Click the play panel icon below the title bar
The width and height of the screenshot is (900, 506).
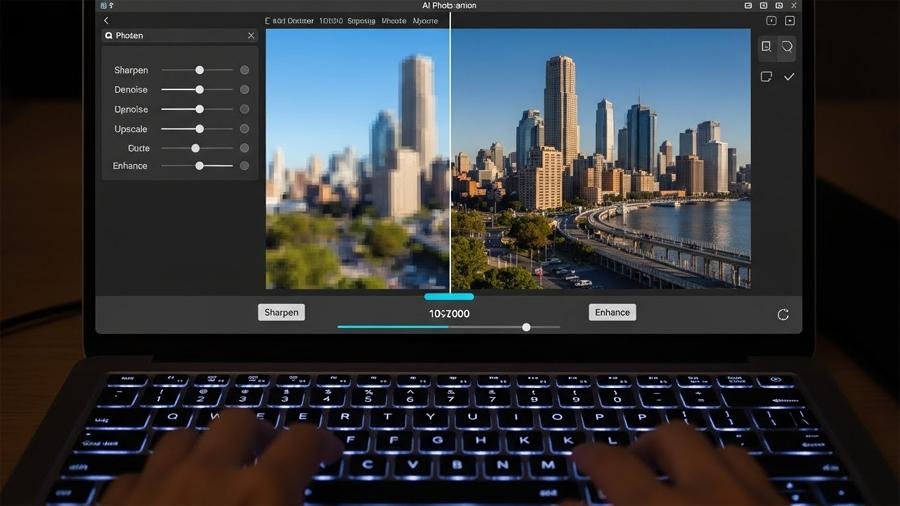click(x=790, y=21)
